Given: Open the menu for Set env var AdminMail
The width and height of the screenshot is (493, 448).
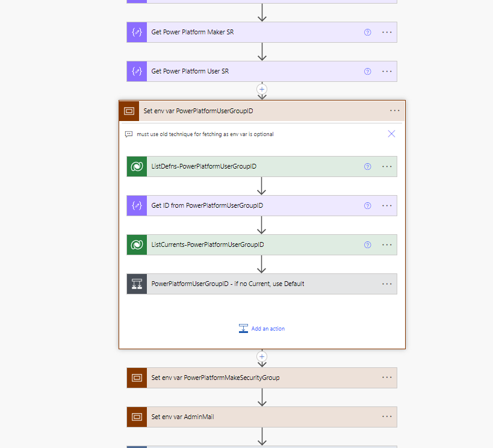Looking at the screenshot, I should point(386,417).
